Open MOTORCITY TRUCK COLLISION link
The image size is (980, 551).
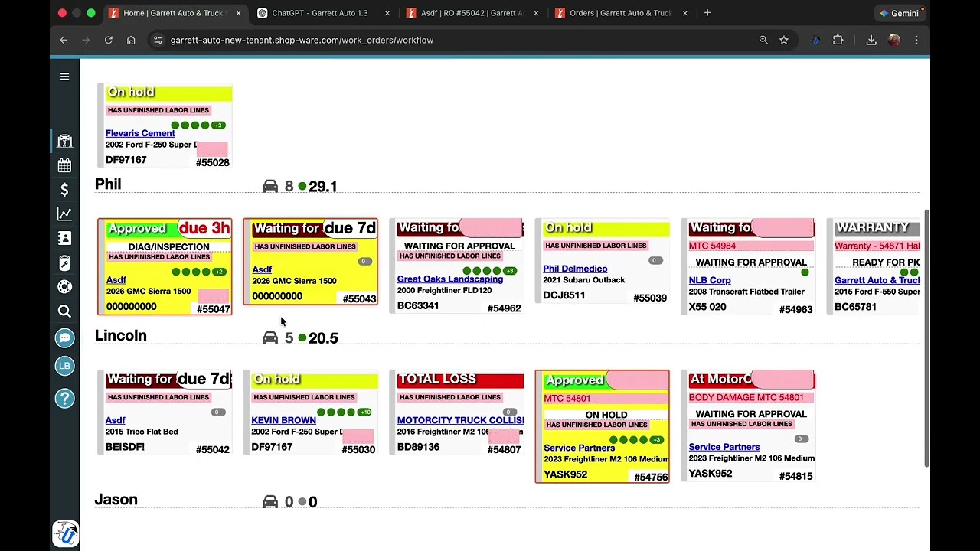[460, 420]
